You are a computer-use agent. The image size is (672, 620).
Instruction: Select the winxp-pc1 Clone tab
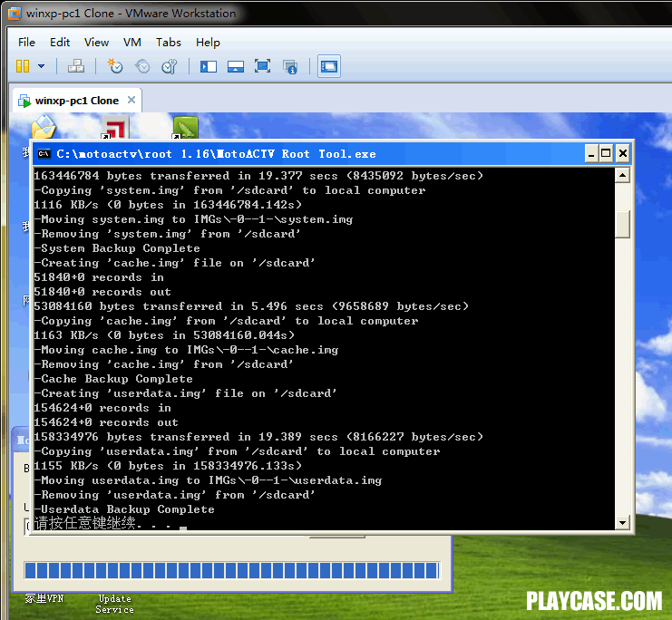pyautogui.click(x=76, y=101)
